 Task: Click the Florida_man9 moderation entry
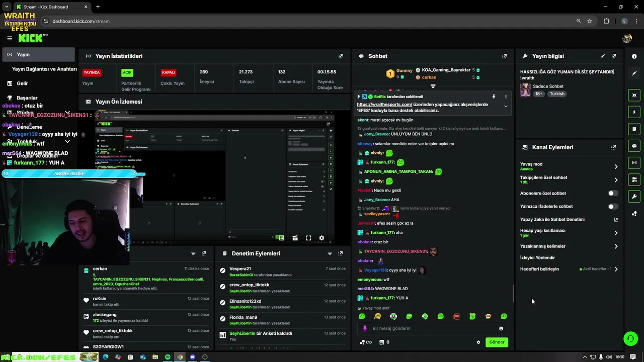pos(283,320)
